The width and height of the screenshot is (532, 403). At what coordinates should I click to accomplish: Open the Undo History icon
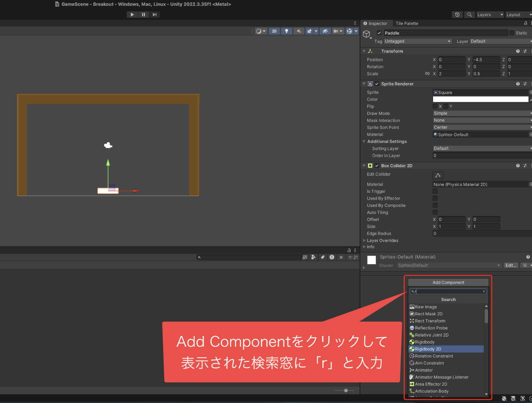pyautogui.click(x=457, y=15)
